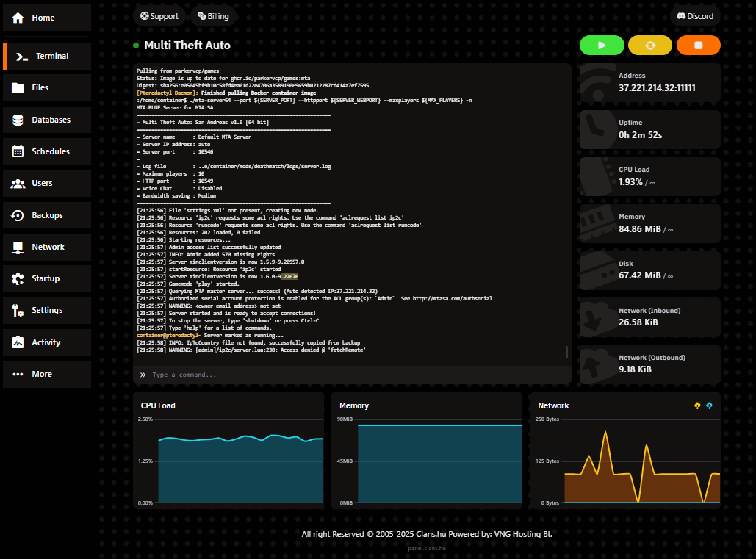
Task: Open the Billing link
Action: (213, 16)
